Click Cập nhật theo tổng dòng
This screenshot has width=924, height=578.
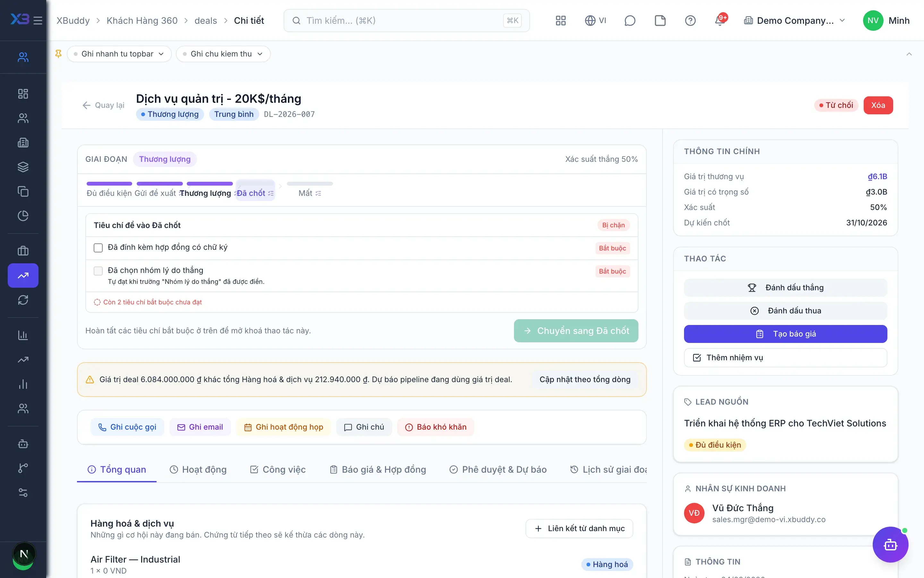click(x=585, y=379)
